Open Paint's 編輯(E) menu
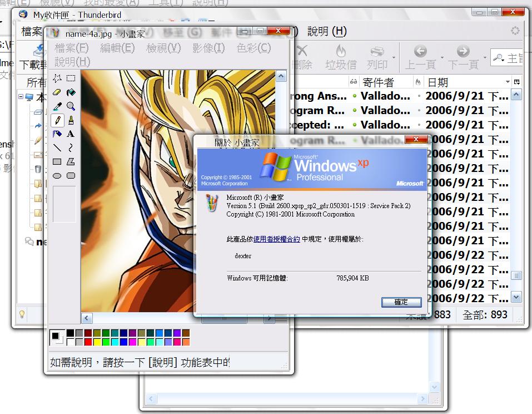The width and height of the screenshot is (532, 414). [117, 48]
